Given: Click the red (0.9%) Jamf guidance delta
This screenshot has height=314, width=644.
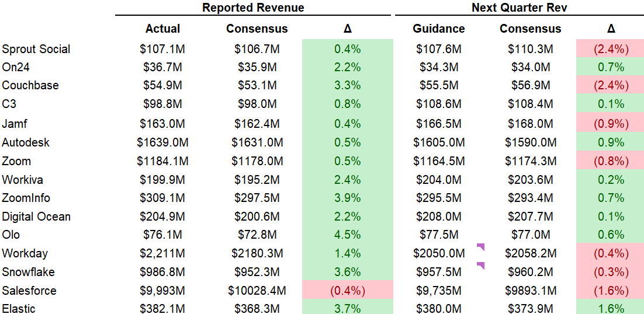Looking at the screenshot, I should [610, 123].
